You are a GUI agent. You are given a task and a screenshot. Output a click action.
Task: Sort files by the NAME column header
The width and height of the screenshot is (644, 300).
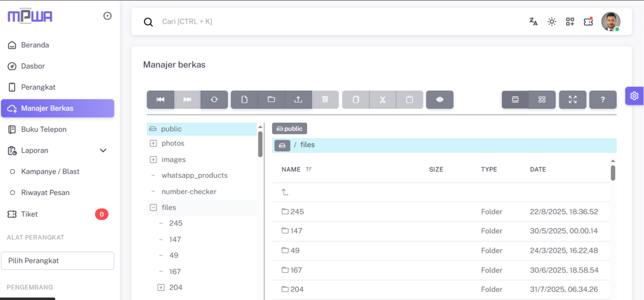coord(291,170)
